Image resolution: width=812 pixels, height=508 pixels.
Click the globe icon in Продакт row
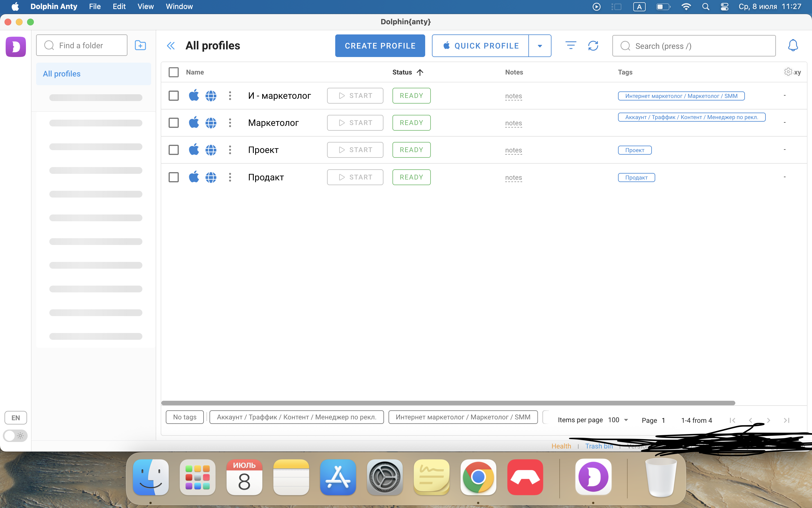tap(211, 177)
